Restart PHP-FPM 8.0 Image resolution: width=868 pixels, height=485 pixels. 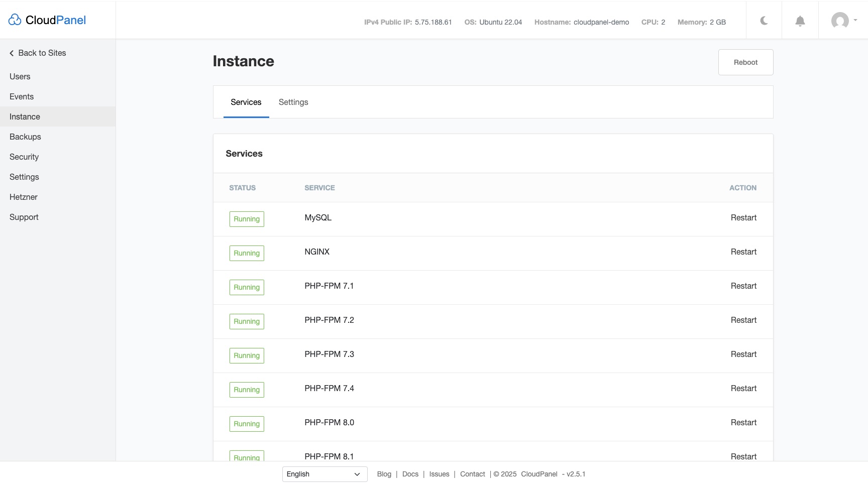click(x=743, y=423)
